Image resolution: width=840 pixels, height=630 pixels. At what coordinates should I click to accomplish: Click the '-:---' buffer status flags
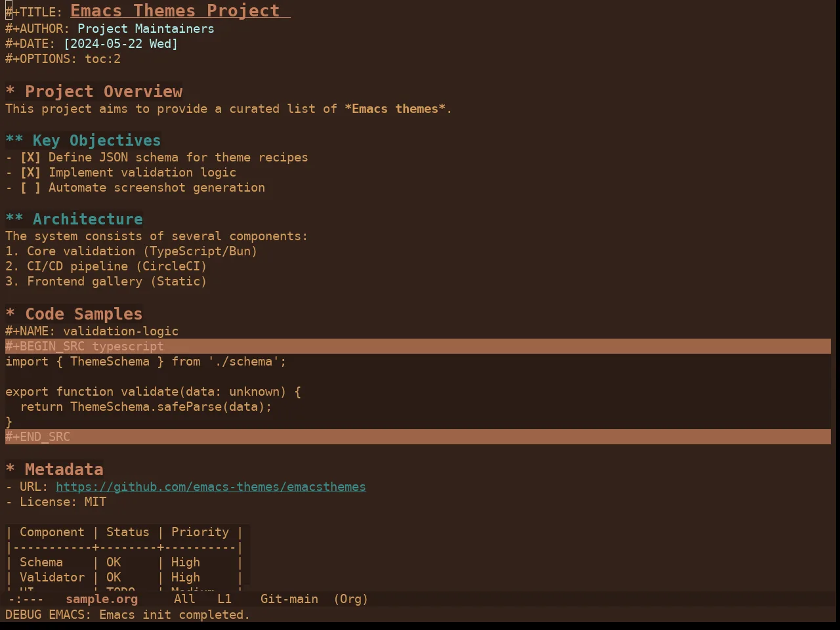click(26, 599)
